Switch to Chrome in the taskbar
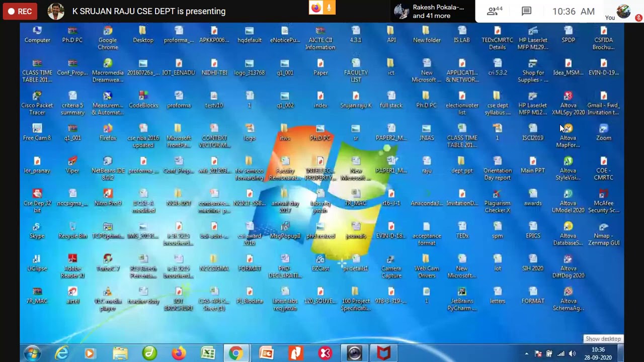Image resolution: width=644 pixels, height=362 pixels. pyautogui.click(x=236, y=353)
